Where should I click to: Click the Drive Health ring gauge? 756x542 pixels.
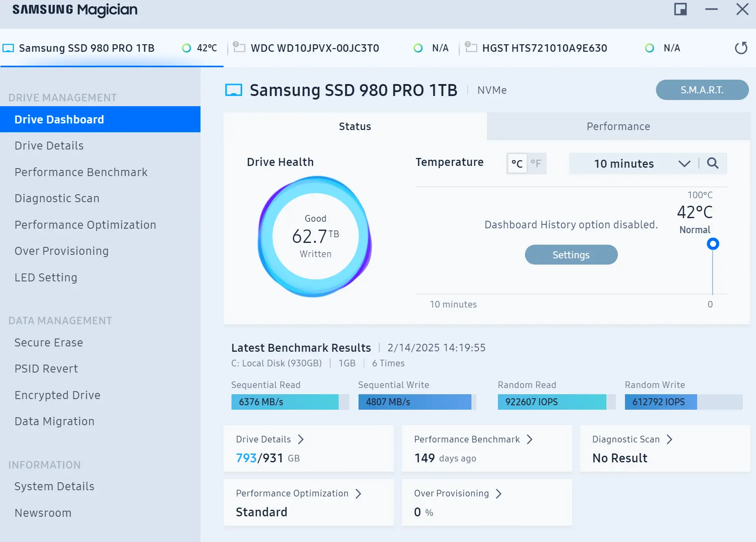pyautogui.click(x=315, y=236)
